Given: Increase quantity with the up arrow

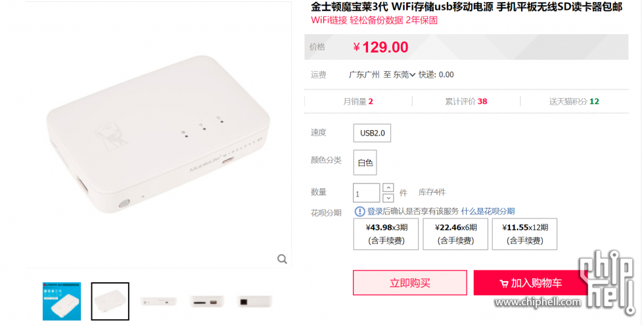Looking at the screenshot, I should 388,187.
